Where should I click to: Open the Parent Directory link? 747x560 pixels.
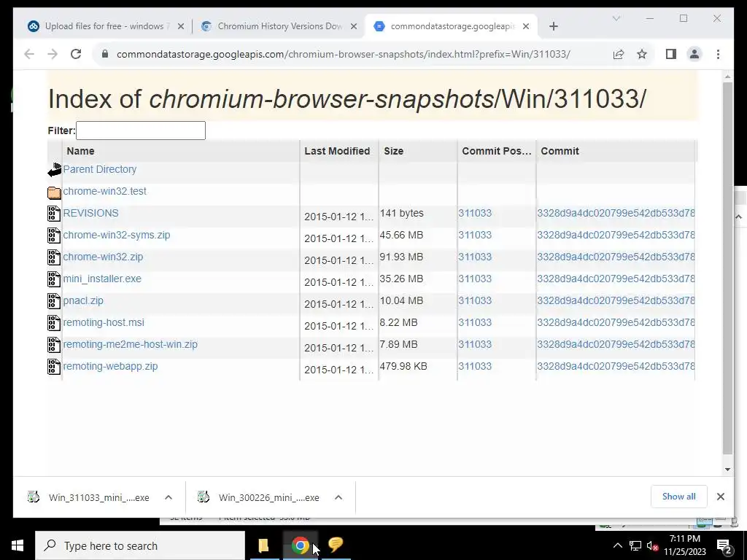(x=99, y=169)
